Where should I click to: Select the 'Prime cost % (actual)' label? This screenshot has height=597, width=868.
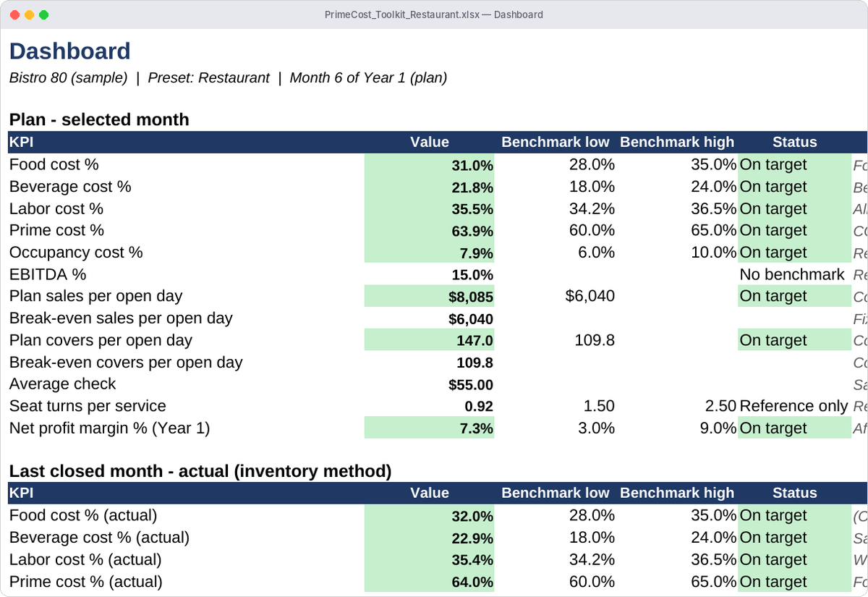click(x=86, y=582)
